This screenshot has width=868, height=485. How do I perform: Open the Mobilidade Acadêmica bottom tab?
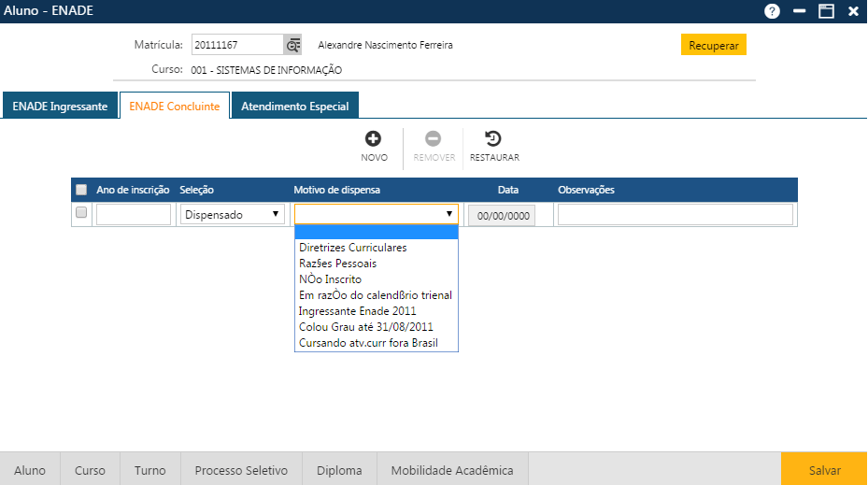pos(452,469)
